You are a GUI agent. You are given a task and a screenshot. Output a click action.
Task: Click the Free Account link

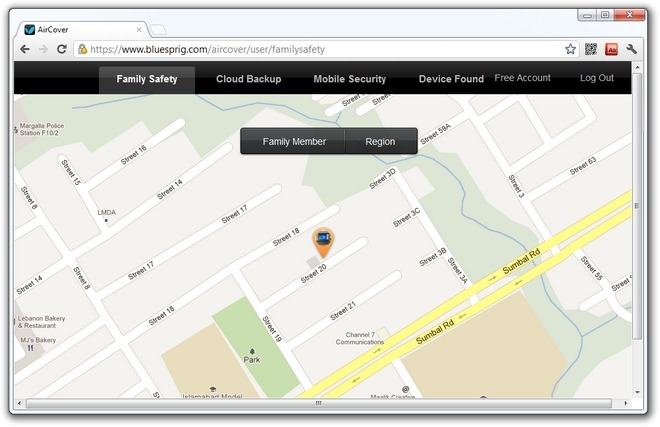click(x=522, y=78)
